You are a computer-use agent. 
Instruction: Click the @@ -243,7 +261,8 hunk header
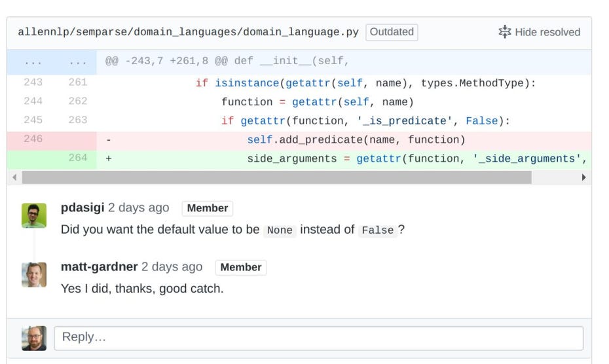click(227, 62)
